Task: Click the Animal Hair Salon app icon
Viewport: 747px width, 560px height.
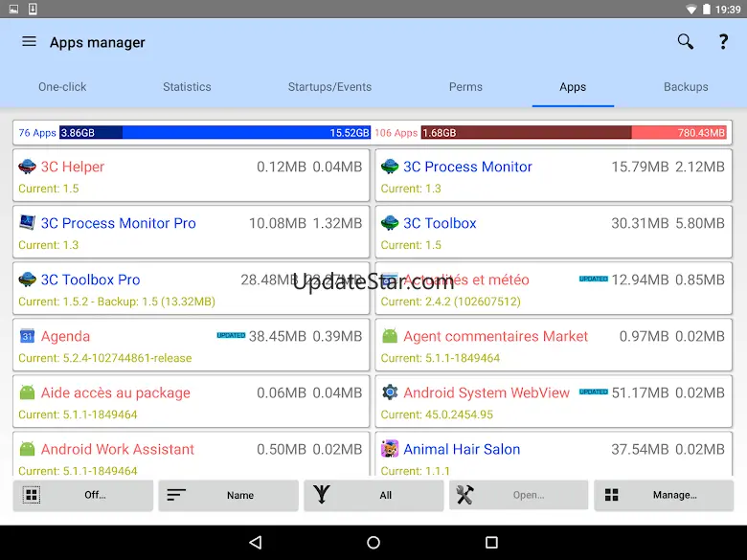Action: [390, 449]
